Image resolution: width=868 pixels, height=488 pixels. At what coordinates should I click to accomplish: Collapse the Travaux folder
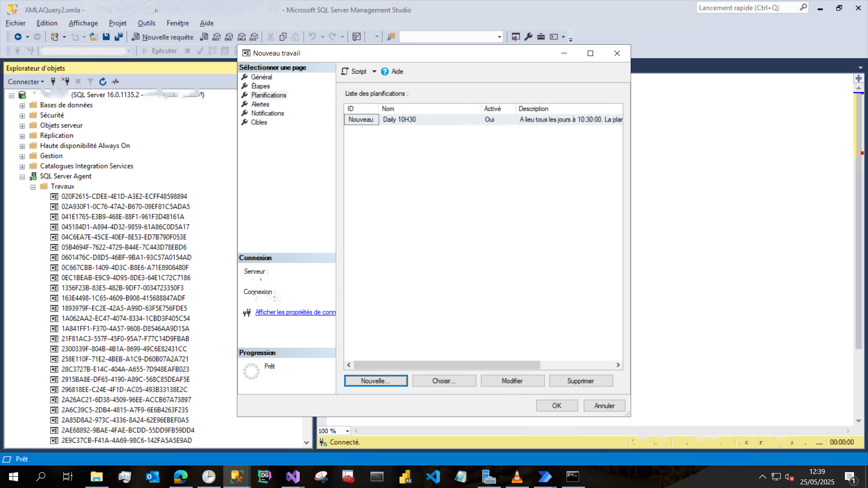(x=33, y=187)
